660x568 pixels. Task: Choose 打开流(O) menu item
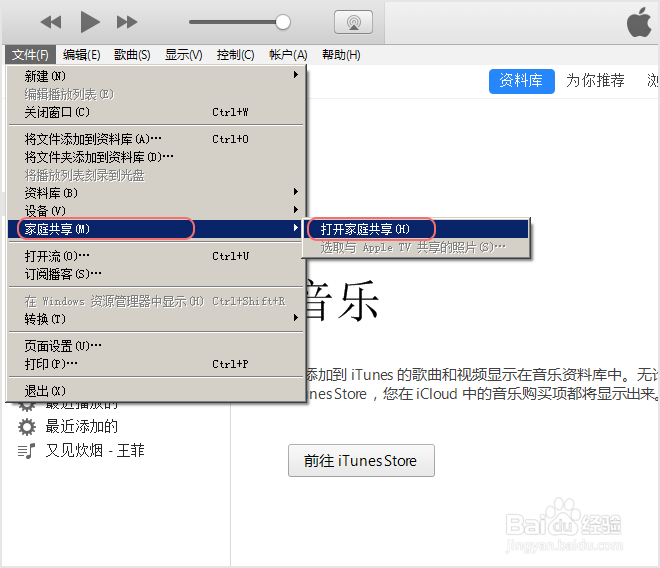(156, 256)
